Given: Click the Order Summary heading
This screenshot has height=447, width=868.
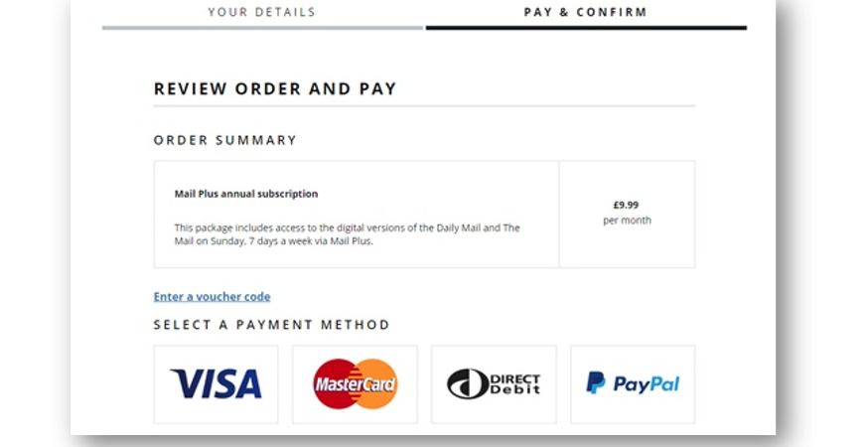Looking at the screenshot, I should (225, 140).
